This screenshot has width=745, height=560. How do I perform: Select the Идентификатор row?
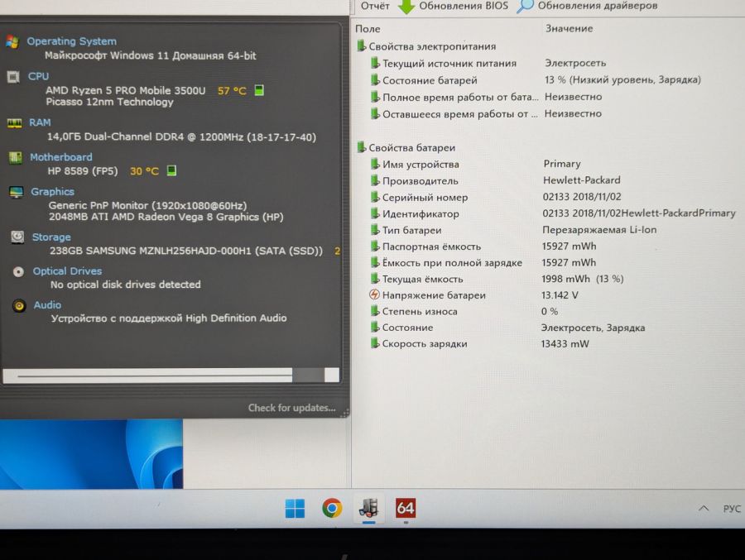tap(553, 213)
